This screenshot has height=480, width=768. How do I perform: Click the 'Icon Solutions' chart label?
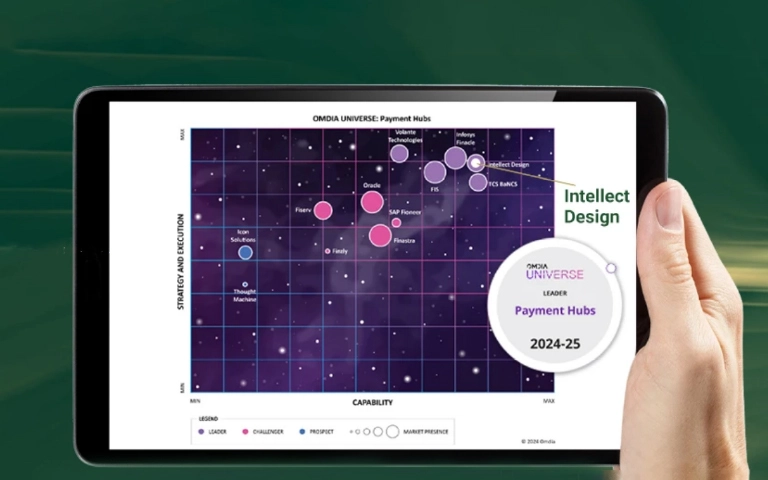click(243, 236)
